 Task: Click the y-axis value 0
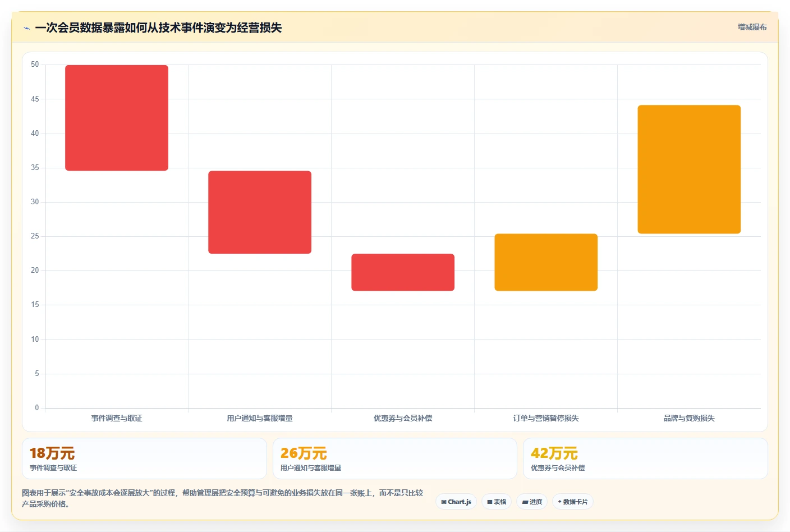click(x=37, y=408)
